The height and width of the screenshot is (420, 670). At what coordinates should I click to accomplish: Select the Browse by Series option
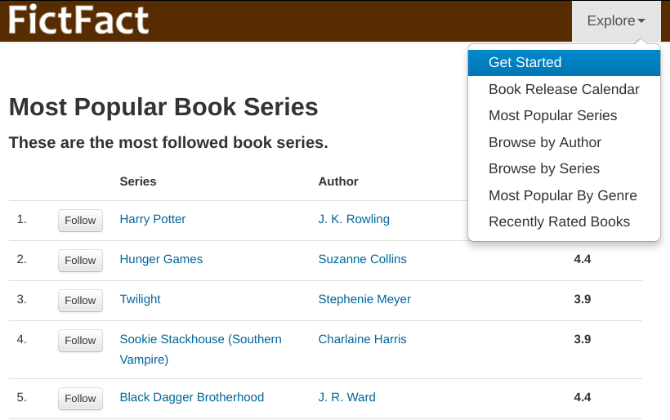tap(544, 168)
